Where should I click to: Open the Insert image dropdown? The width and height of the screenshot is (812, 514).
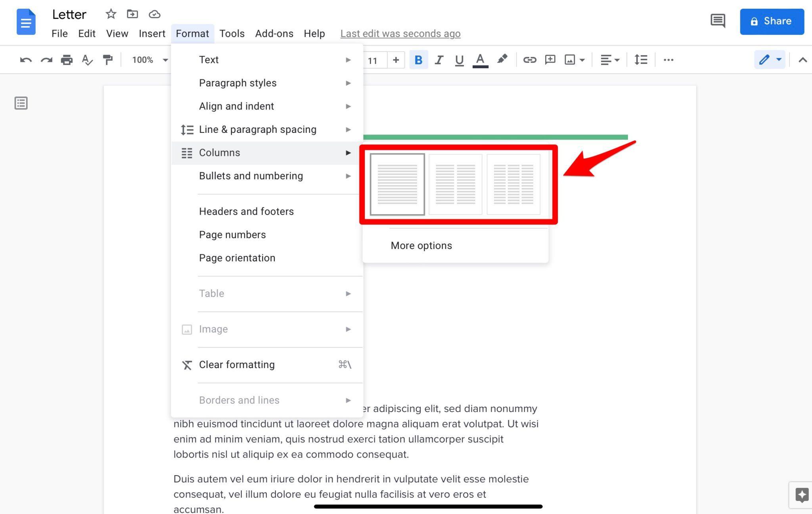click(x=574, y=60)
